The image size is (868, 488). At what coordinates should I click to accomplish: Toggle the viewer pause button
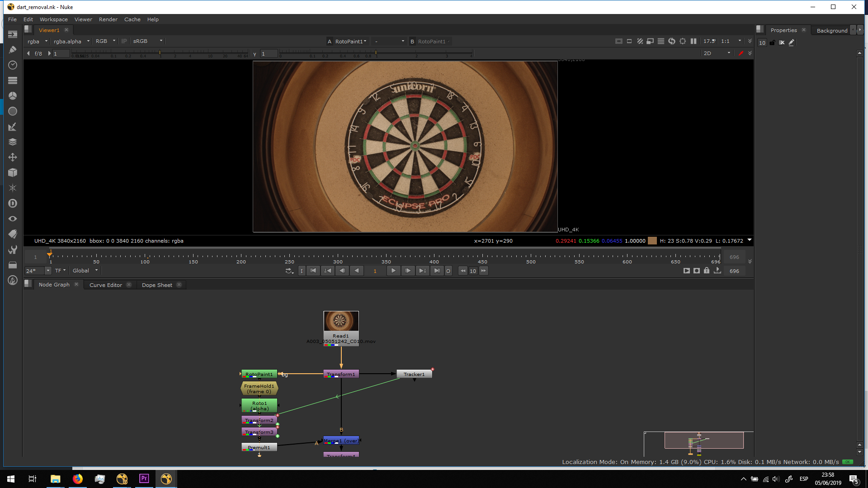(693, 41)
